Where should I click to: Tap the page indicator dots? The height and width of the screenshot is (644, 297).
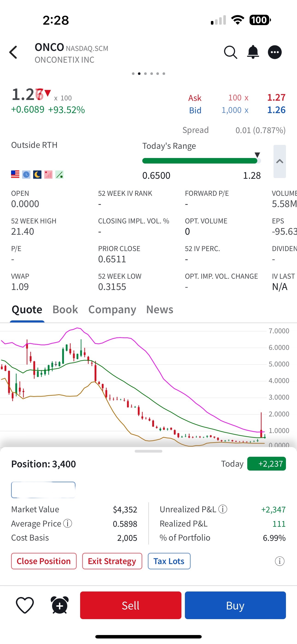tap(148, 73)
